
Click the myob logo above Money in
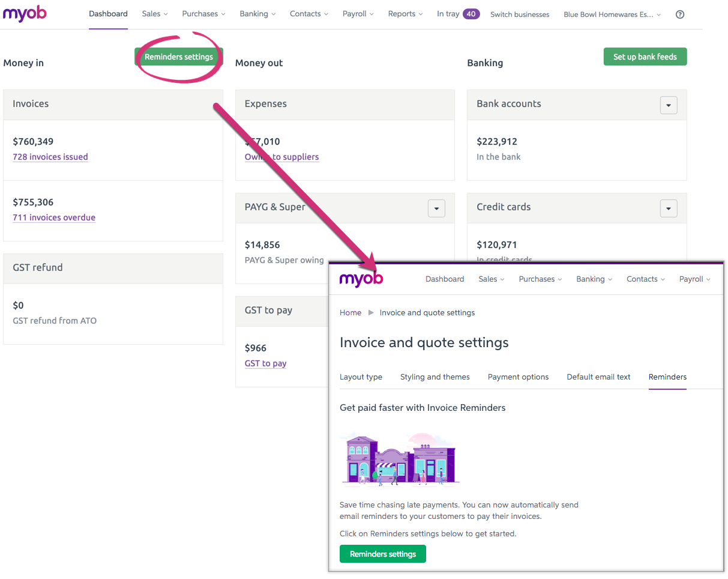point(25,14)
